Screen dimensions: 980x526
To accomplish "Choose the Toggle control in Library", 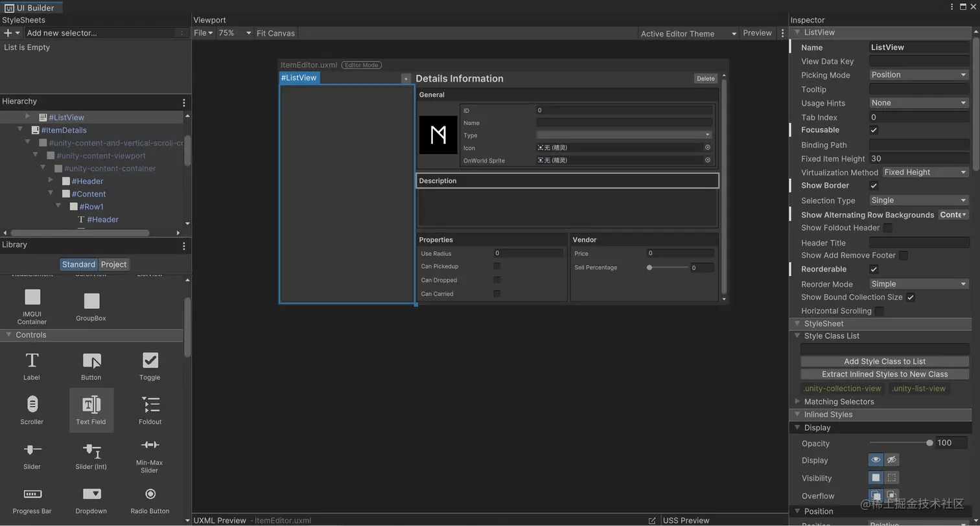I will point(150,366).
